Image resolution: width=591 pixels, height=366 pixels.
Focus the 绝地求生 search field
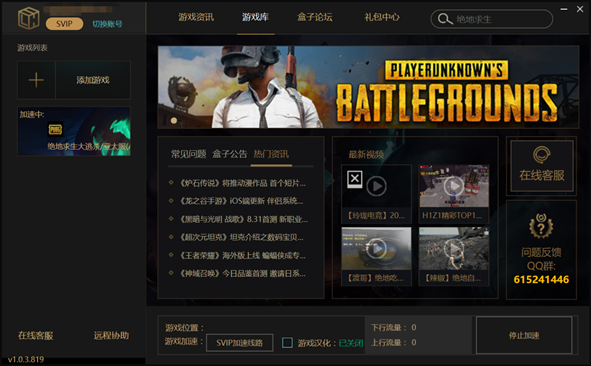click(x=492, y=19)
